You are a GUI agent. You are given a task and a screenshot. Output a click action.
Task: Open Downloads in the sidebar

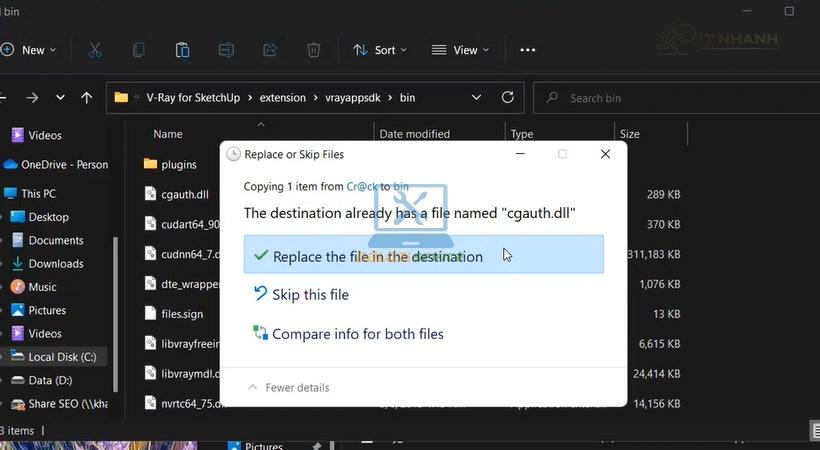click(47, 264)
